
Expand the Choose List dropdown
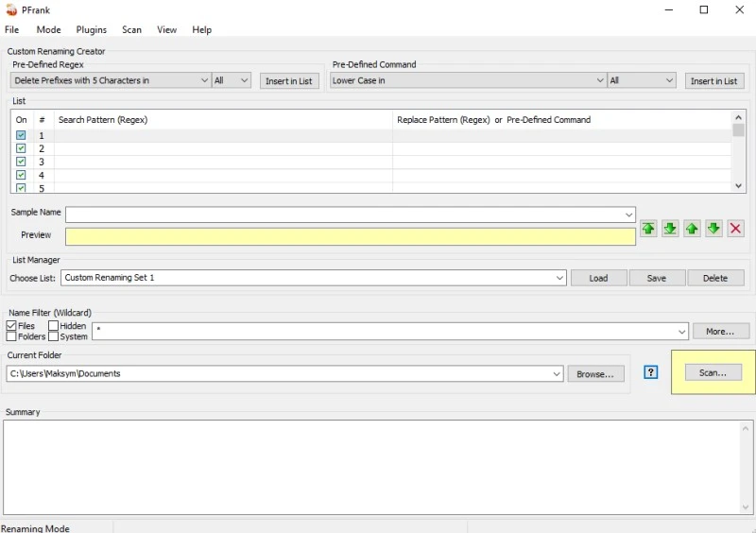[x=559, y=278]
